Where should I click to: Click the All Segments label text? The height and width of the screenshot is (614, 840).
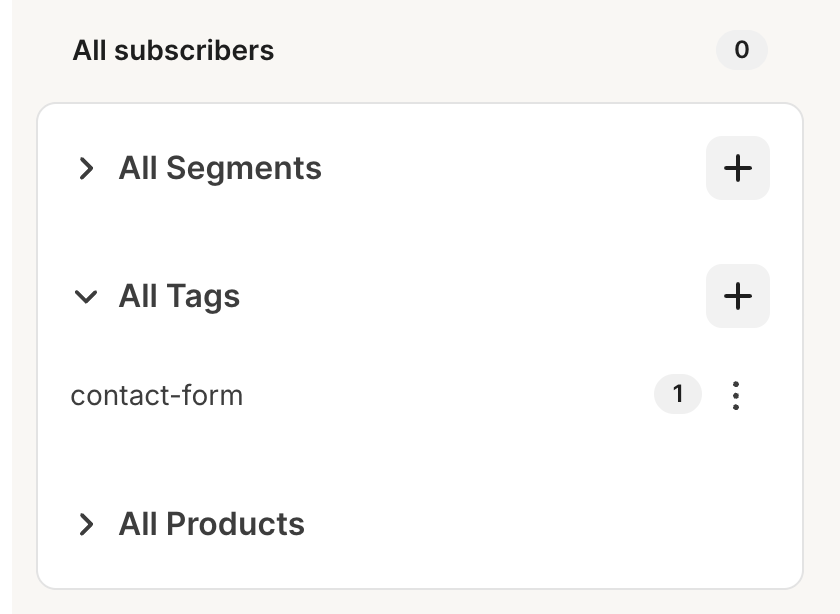point(220,168)
